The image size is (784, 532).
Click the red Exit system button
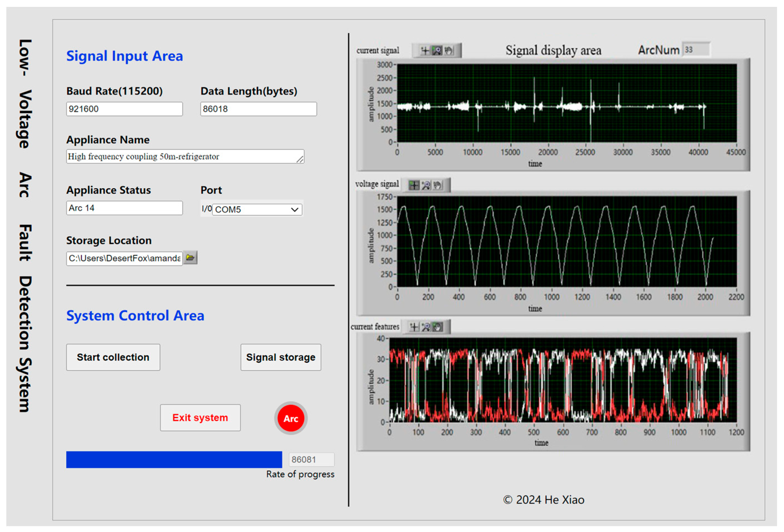pos(200,418)
